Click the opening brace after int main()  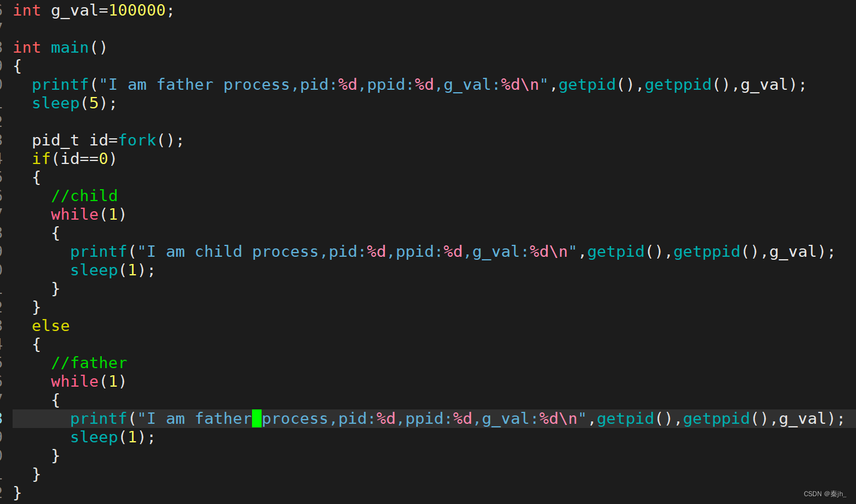click(x=17, y=66)
